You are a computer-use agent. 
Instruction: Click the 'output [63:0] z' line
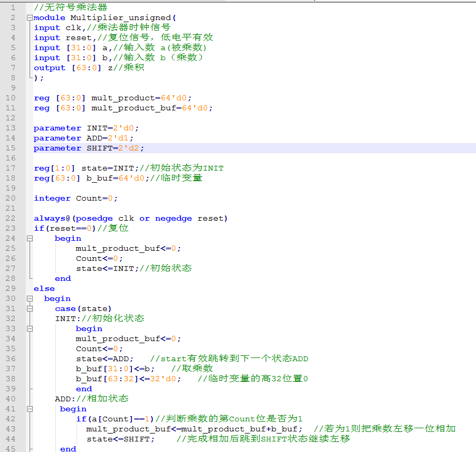(x=73, y=68)
